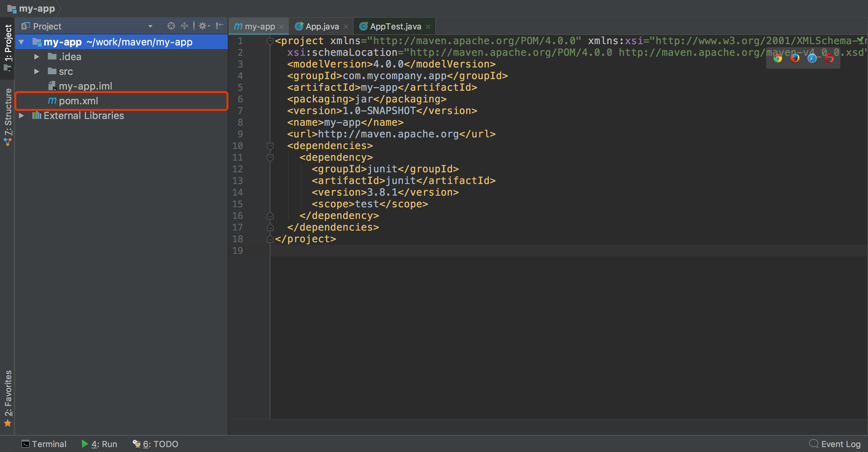Fold the dependencies tag on line 10
Screen dimensions: 868x452
pos(270,146)
